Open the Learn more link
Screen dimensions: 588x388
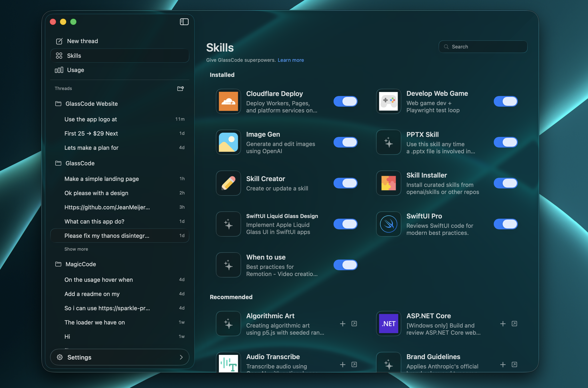291,60
